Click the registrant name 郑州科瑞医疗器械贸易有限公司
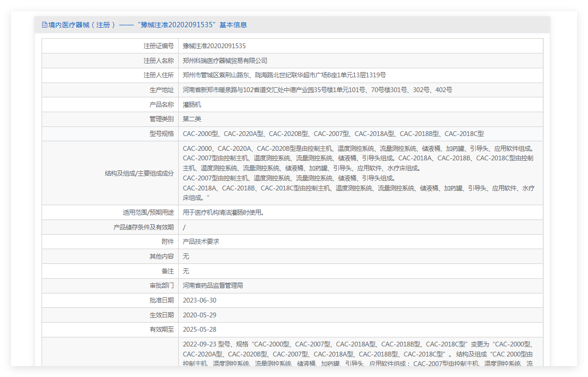The image size is (588, 377). [225, 61]
